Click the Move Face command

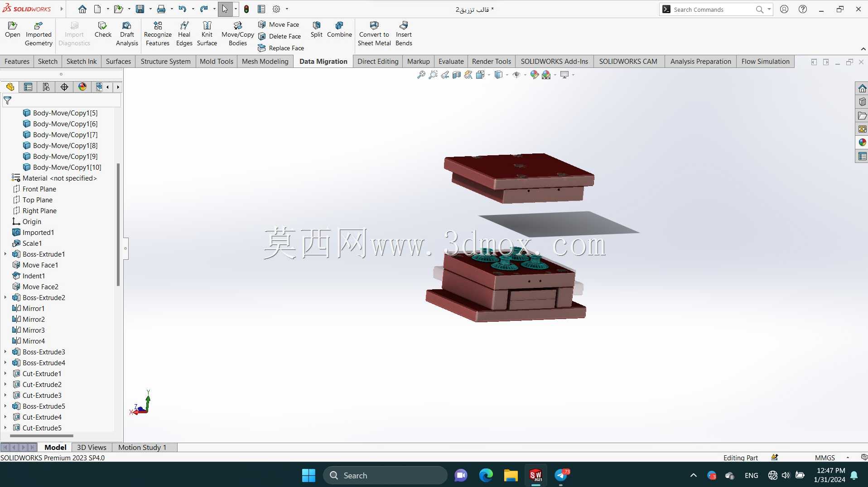pos(279,24)
